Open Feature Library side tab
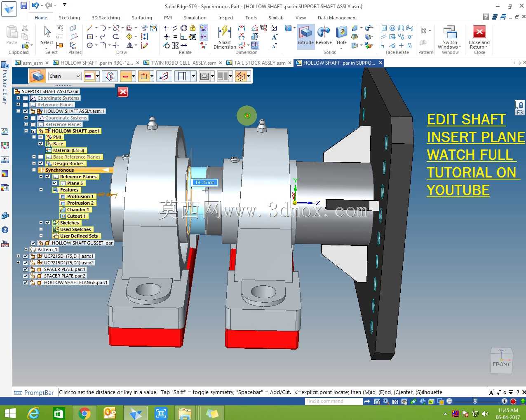 [x=5, y=83]
